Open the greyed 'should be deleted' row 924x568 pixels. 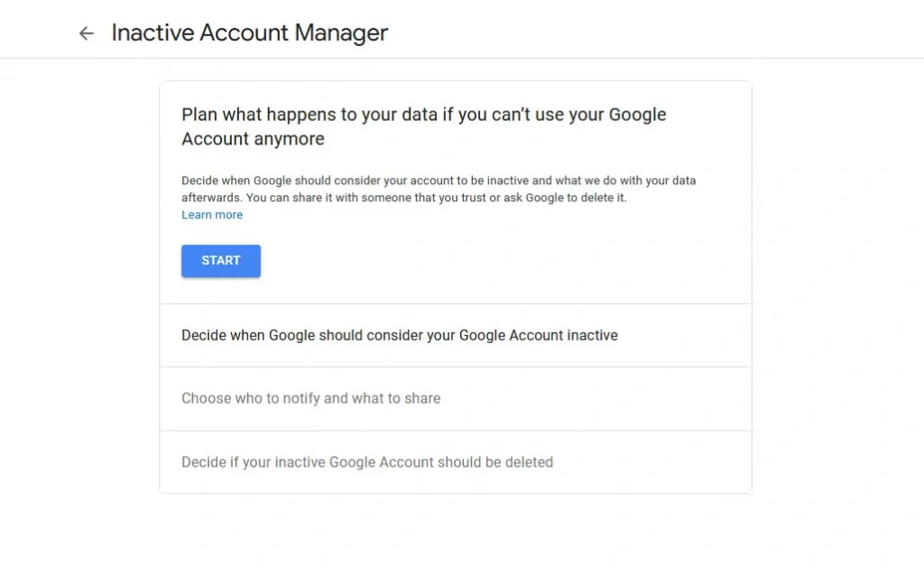click(x=456, y=461)
